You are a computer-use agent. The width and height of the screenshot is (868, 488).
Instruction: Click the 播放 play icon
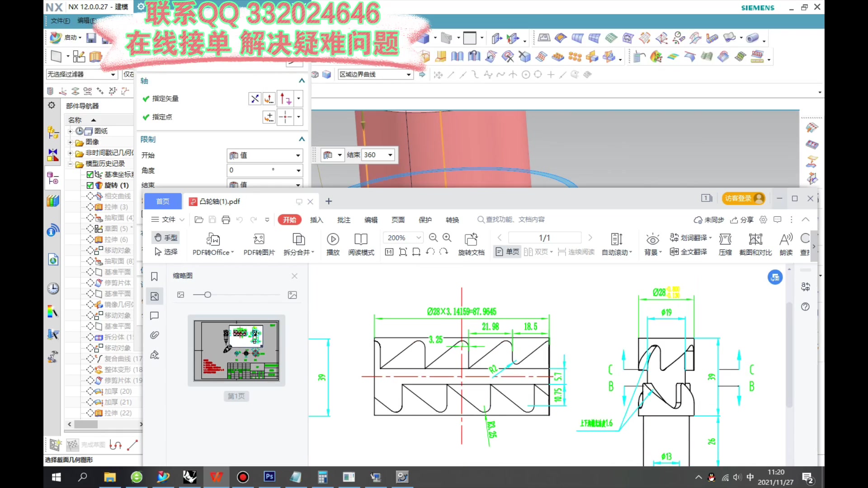point(333,239)
